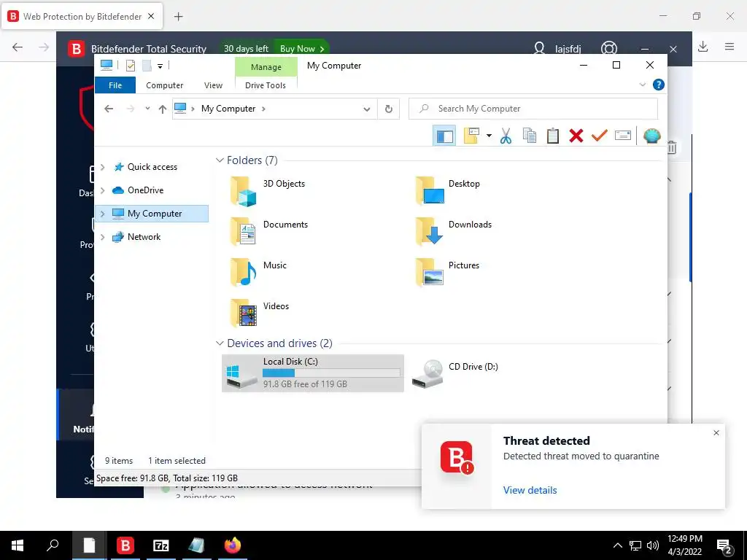Select Quick access in the navigation pane
This screenshot has height=560, width=747.
(x=152, y=167)
